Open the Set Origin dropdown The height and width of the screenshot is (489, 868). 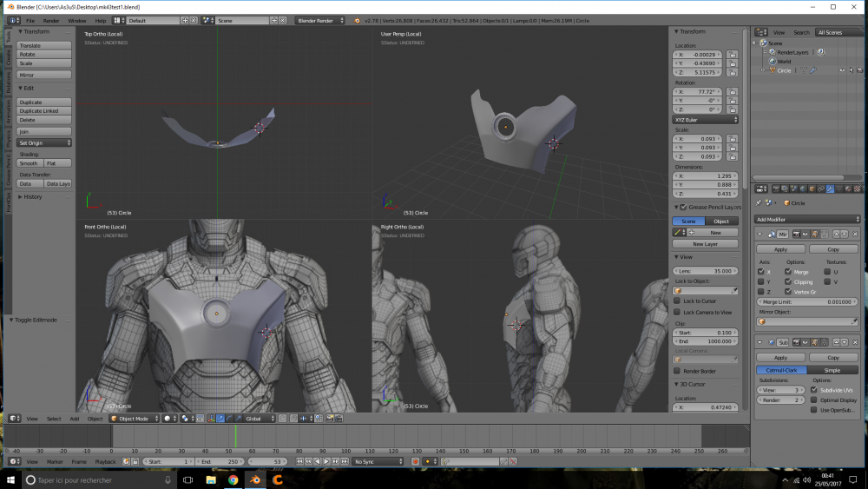coord(44,143)
